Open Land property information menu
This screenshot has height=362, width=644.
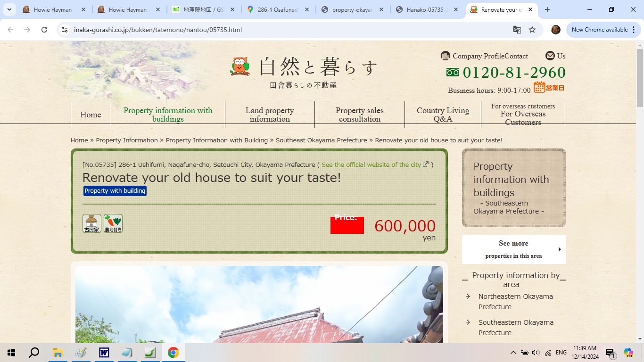(270, 115)
